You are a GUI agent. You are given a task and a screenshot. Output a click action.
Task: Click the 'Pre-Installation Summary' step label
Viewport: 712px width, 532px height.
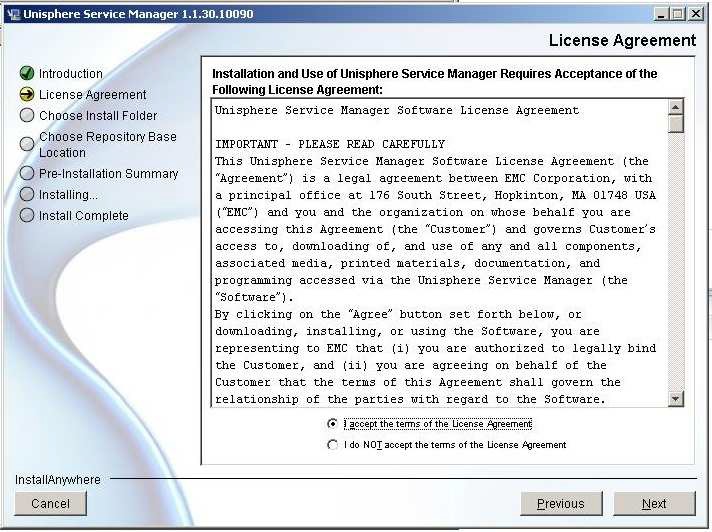click(109, 173)
